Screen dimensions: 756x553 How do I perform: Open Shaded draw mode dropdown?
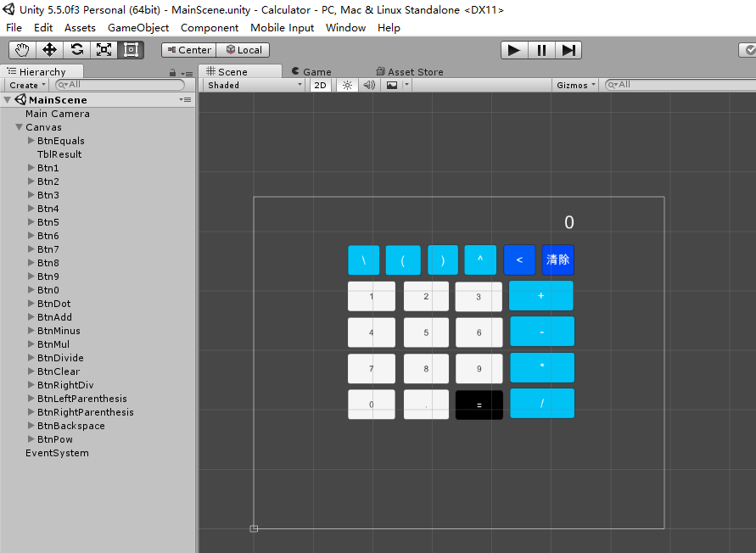pyautogui.click(x=254, y=86)
